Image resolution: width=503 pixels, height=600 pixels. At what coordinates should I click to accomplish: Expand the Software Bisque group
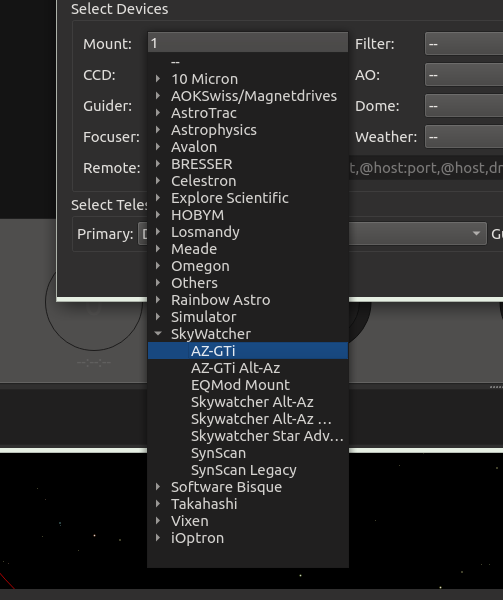tap(158, 487)
